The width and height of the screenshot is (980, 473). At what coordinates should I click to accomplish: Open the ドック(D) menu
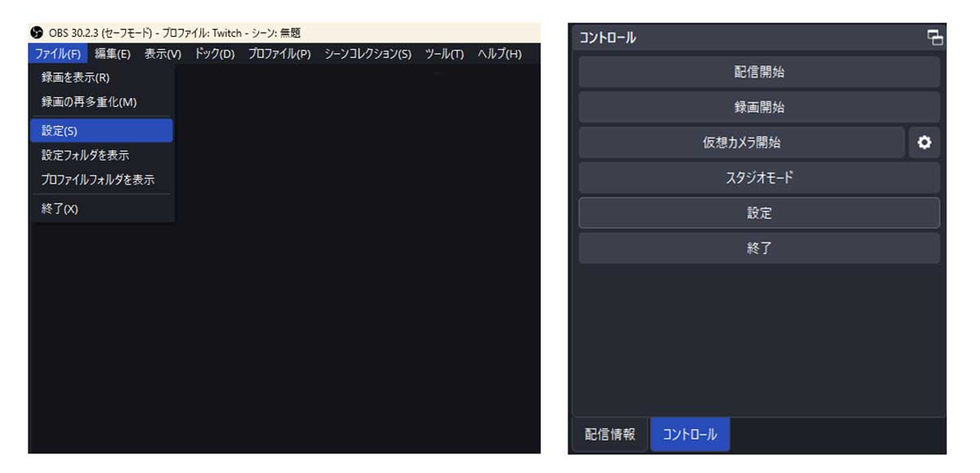(x=215, y=54)
